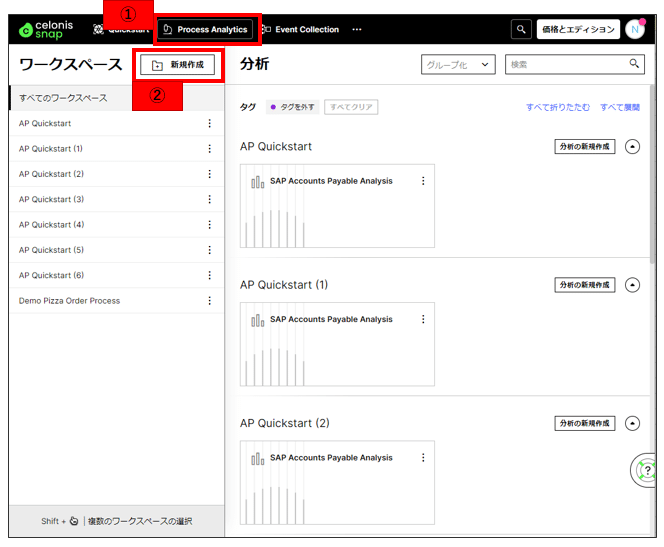Open kebab menu for AP Quickstart (6)

tap(210, 276)
